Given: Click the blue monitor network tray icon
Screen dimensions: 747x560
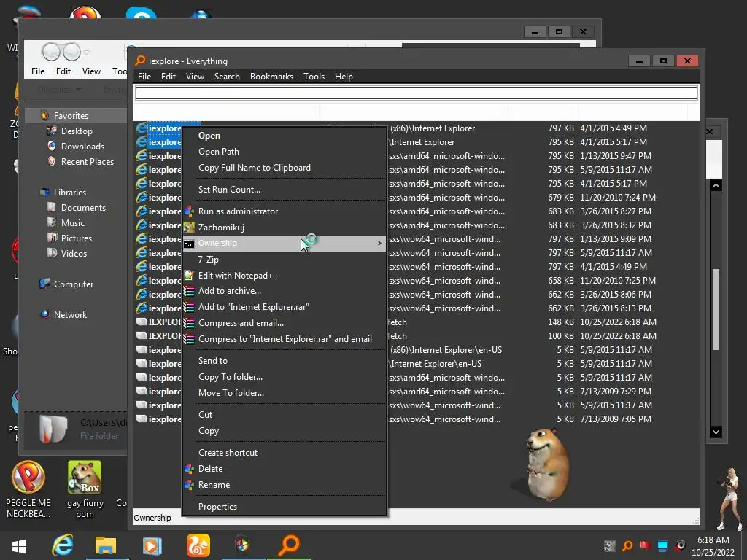Looking at the screenshot, I should tap(662, 545).
